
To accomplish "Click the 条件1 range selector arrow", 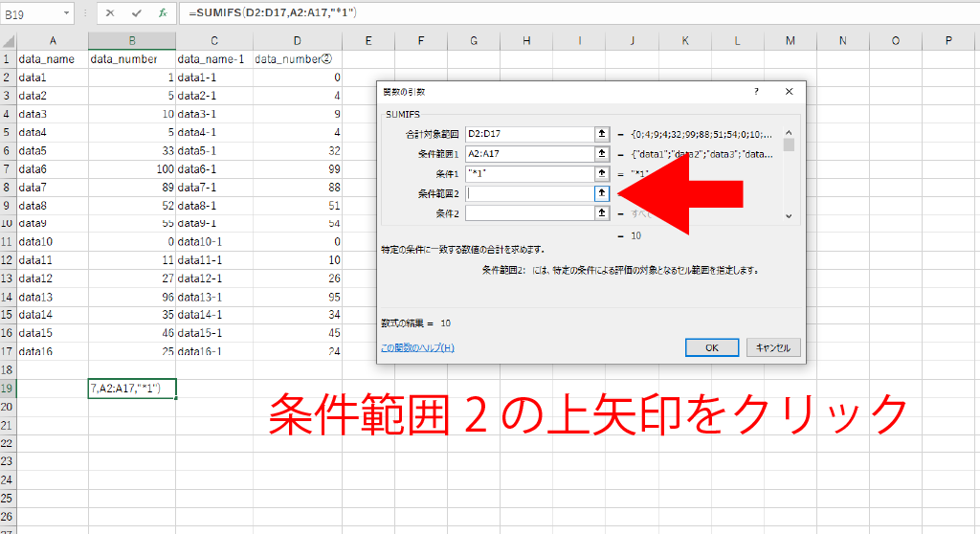I will click(602, 174).
